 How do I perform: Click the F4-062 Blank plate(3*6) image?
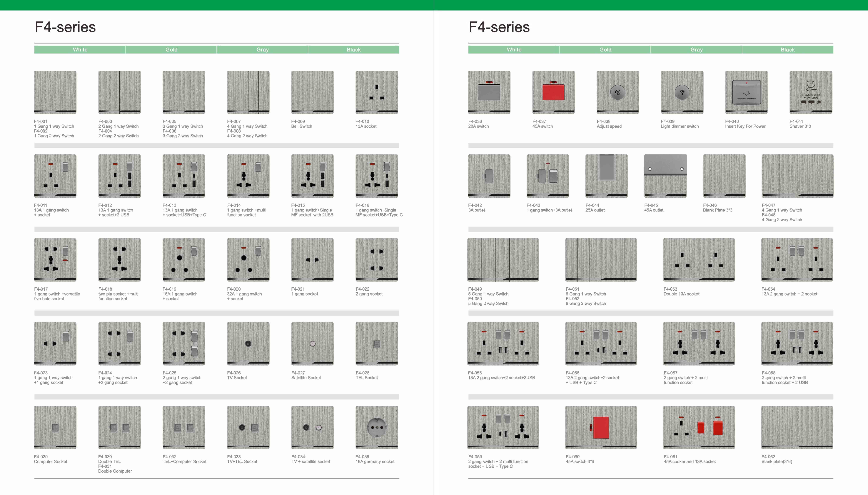(x=797, y=427)
